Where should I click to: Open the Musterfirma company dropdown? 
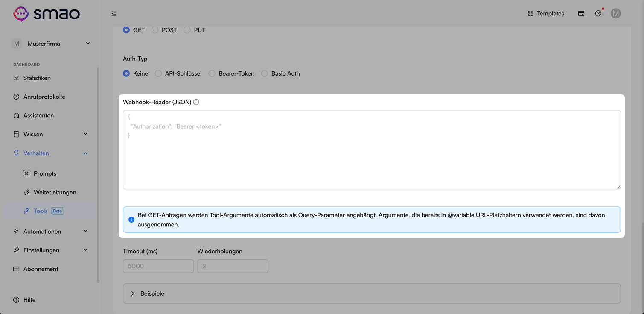click(51, 44)
